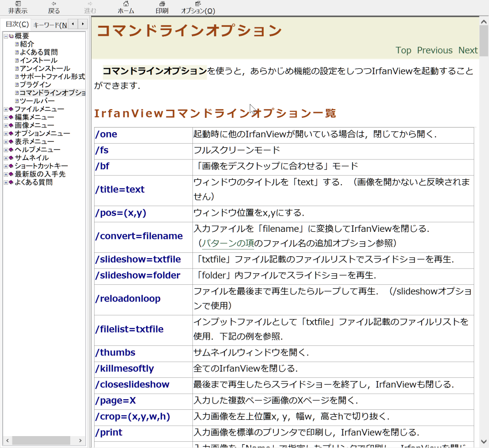Expand the サムネイル node
The height and width of the screenshot is (448, 489).
(6, 158)
